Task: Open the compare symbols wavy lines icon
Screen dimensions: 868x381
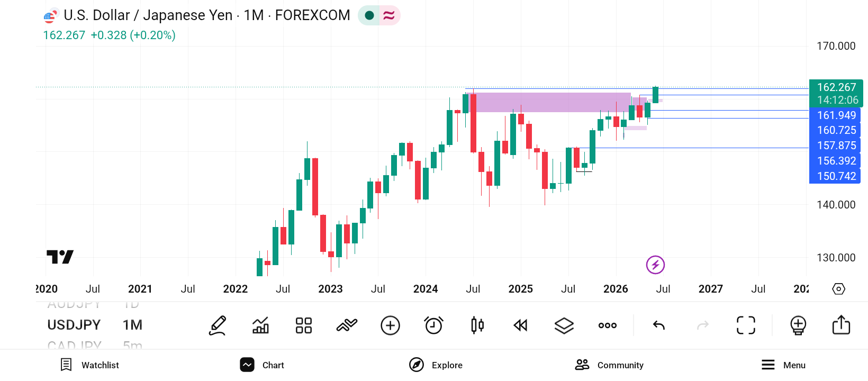Action: 347,325
